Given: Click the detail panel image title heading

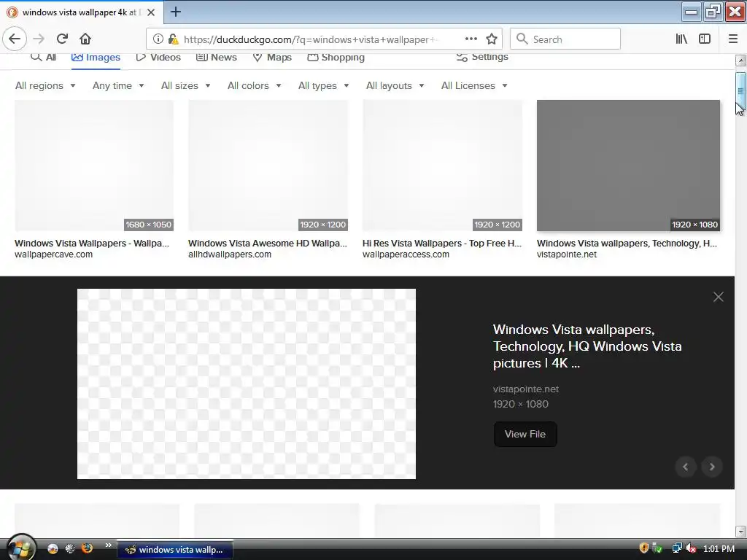Looking at the screenshot, I should [587, 346].
